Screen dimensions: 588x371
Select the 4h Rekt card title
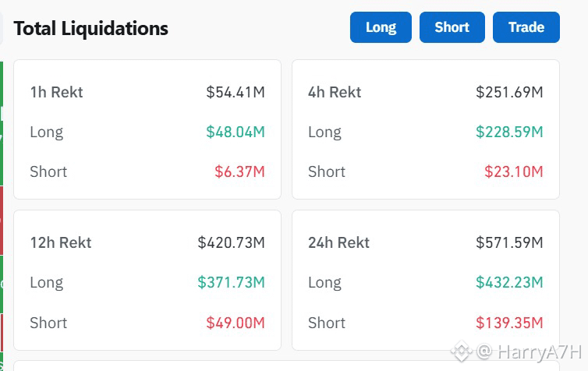(335, 92)
